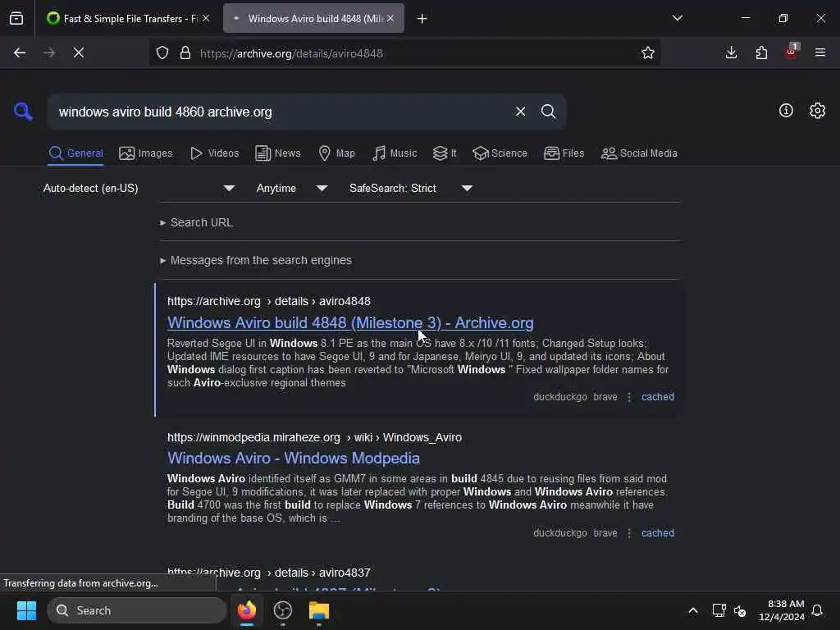Open more options dots on Modpedia result
Viewport: 840px width, 630px height.
click(x=629, y=533)
